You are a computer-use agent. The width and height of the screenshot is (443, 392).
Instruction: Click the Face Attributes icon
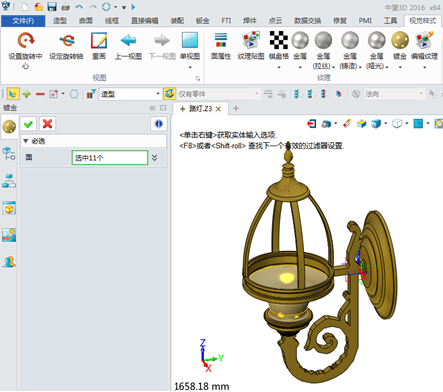pyautogui.click(x=221, y=40)
